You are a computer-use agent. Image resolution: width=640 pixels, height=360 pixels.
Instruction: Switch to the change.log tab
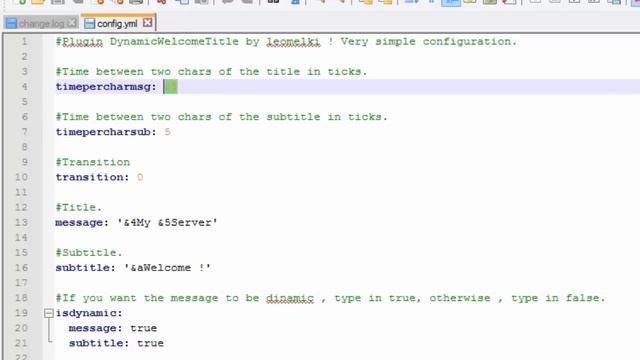click(x=41, y=24)
